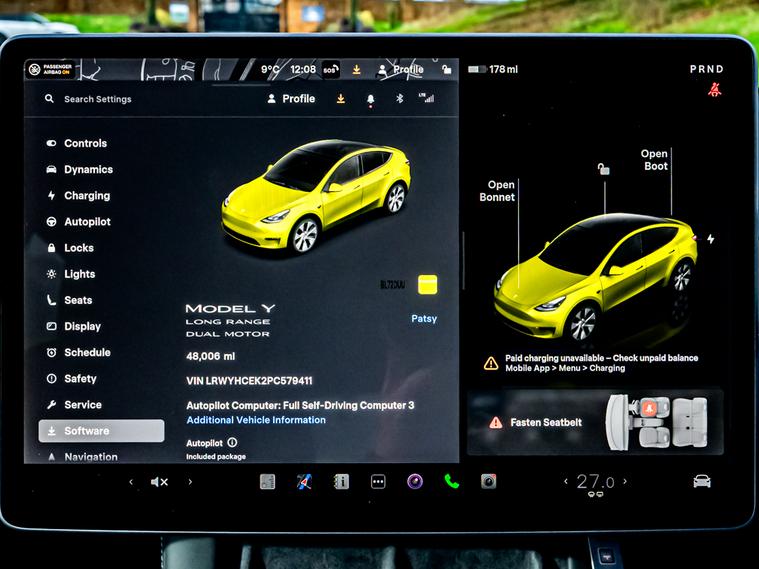Image resolution: width=759 pixels, height=569 pixels.
Task: Open the phone app in bottom bar
Action: pyautogui.click(x=451, y=481)
